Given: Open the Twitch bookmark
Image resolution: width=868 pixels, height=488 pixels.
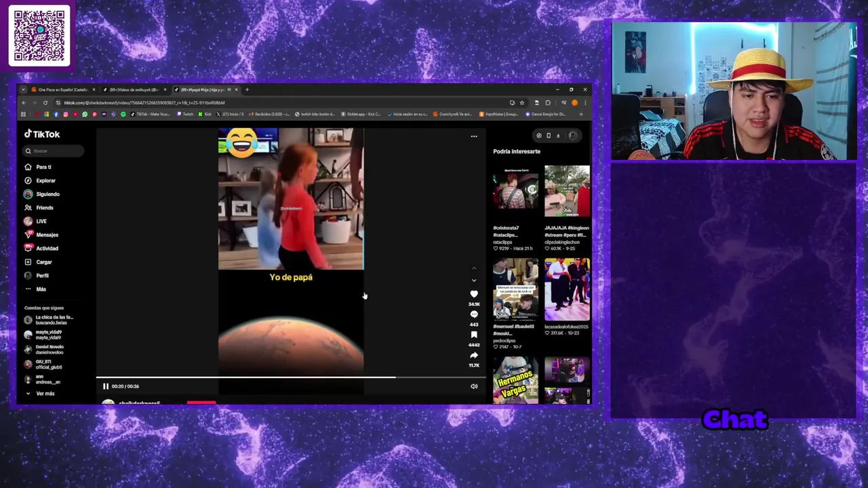Looking at the screenshot, I should click(185, 114).
